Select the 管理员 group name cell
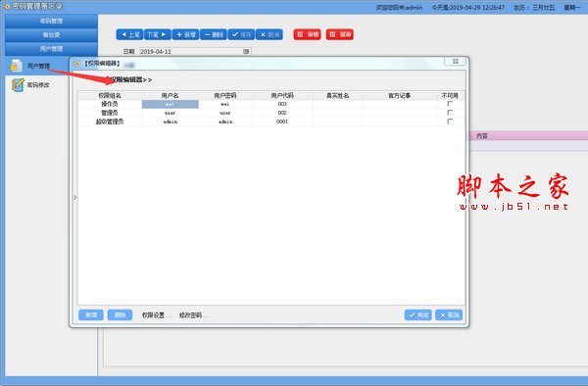 click(110, 113)
